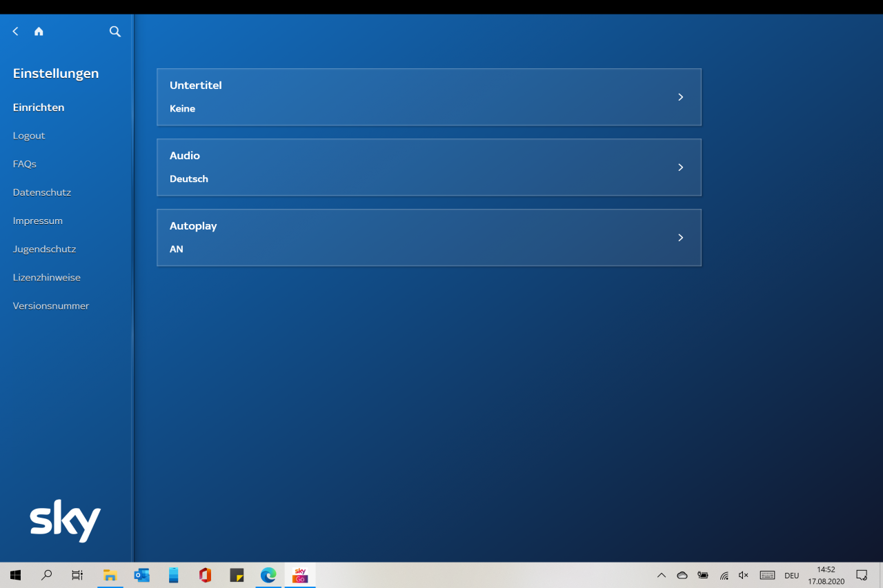
Task: Click the 'AN' autoplay value
Action: pos(177,250)
